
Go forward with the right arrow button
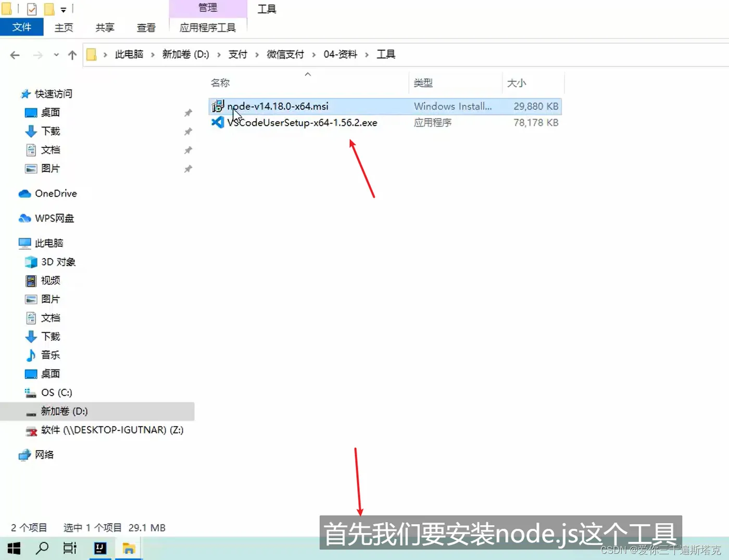(37, 55)
